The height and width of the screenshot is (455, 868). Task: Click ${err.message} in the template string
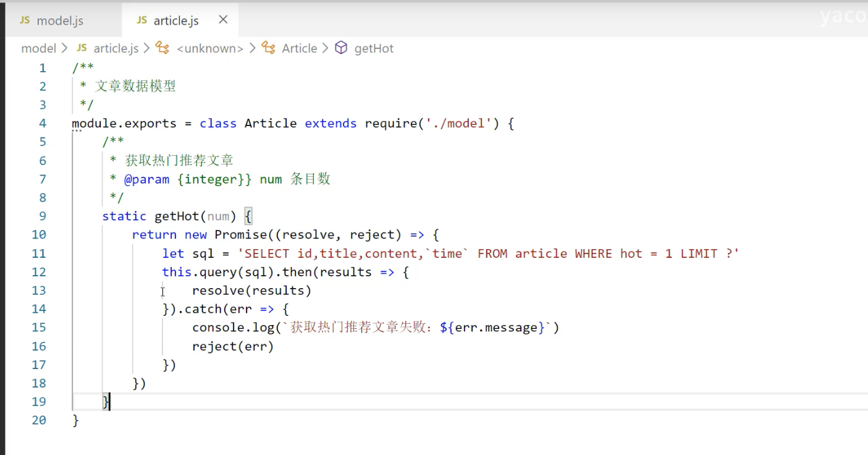[x=492, y=328]
